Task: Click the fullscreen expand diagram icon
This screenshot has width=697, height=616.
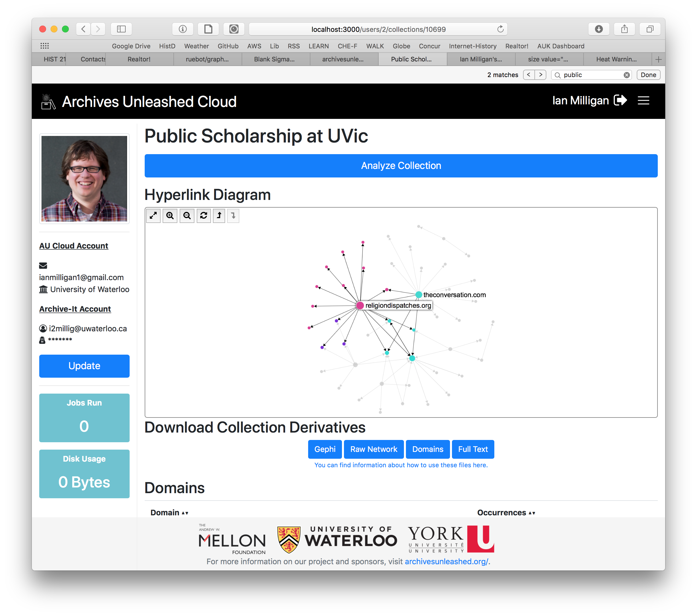Action: [153, 216]
